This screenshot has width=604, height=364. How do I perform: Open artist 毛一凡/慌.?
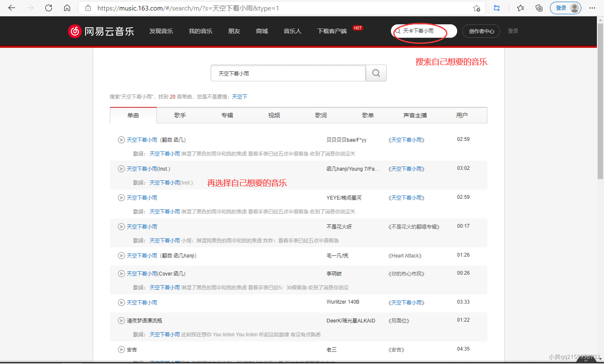pyautogui.click(x=338, y=255)
